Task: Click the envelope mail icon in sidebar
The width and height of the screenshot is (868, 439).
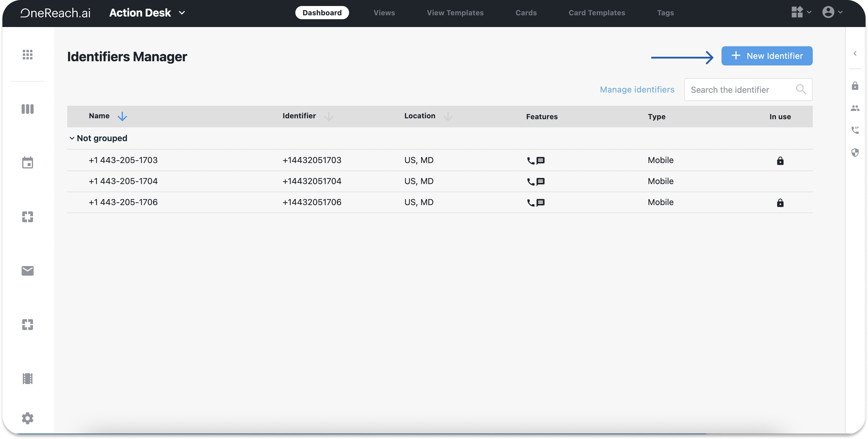Action: [28, 271]
